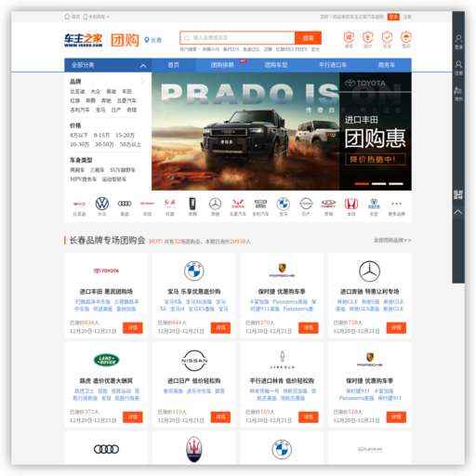Click 详情 on the 进口奔驰 card
476x476 pixels.
click(396, 328)
